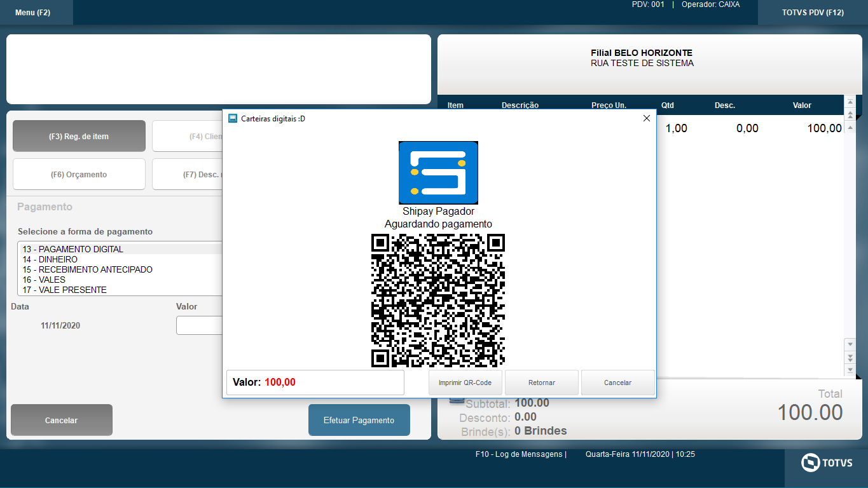Choose 15 - RECEBIMENTO ANTECIPADO in the list
Image resolution: width=868 pixels, height=488 pixels.
120,269
